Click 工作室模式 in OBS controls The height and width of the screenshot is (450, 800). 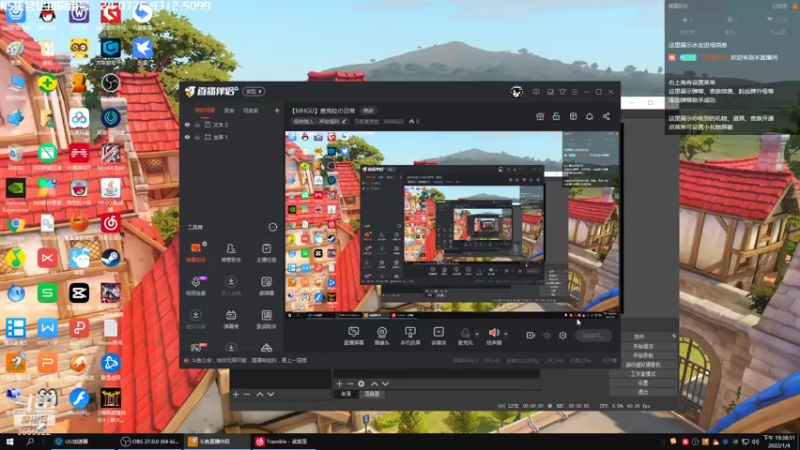click(x=643, y=373)
